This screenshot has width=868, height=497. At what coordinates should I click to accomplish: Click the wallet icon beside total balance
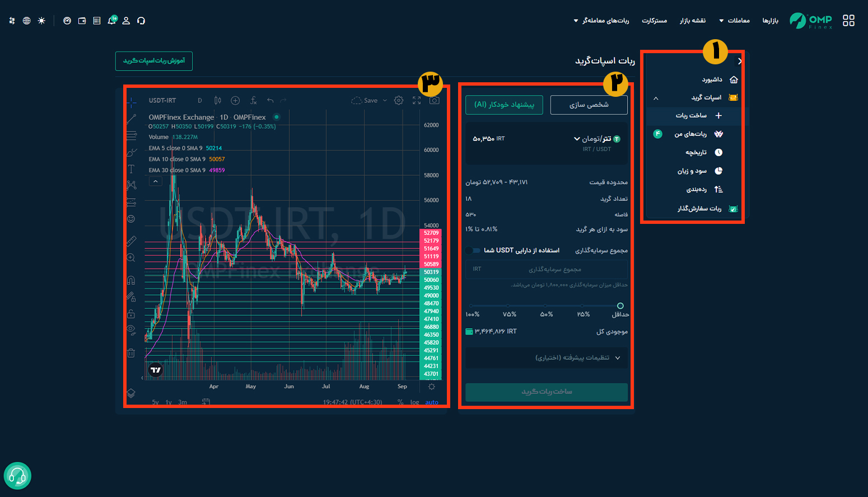pyautogui.click(x=469, y=331)
